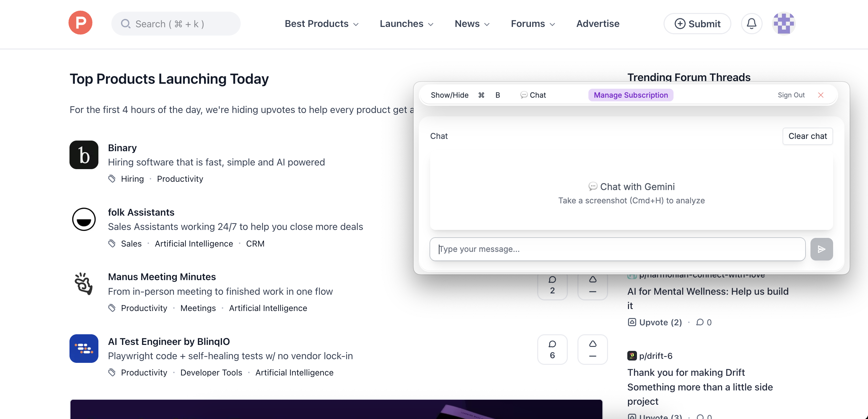The image size is (868, 419).
Task: Toggle upvote on Manus Meeting Minutes
Action: 593,287
